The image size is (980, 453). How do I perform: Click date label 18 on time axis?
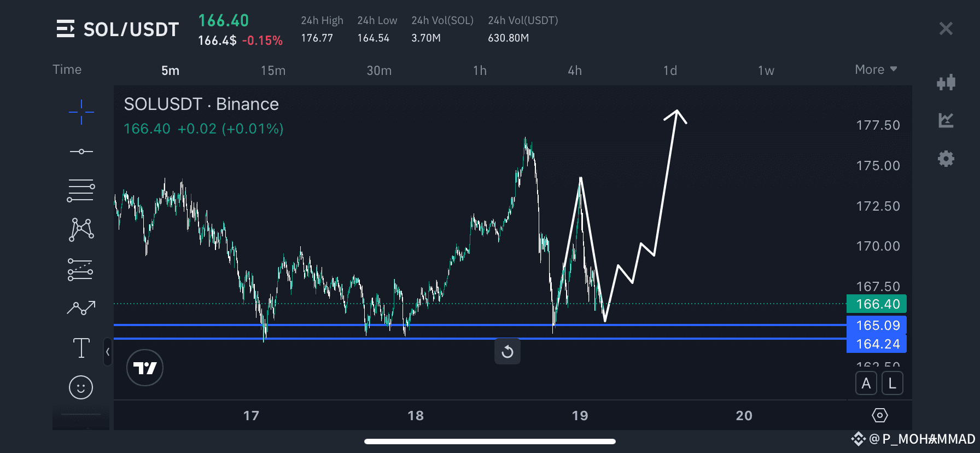tap(416, 416)
